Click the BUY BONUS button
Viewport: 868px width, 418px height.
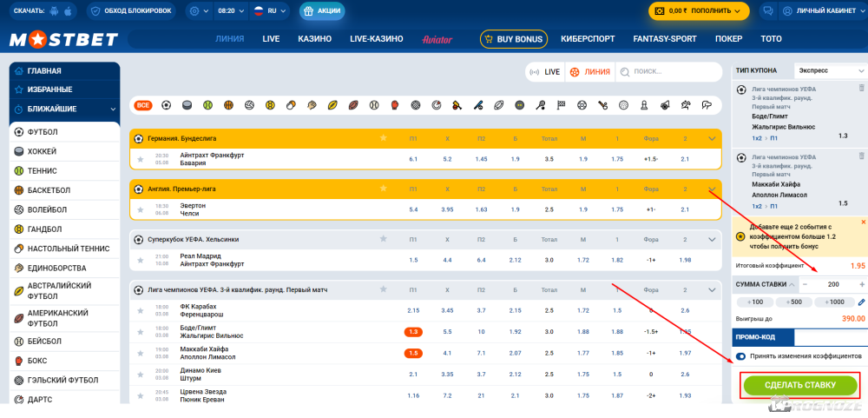coord(513,39)
